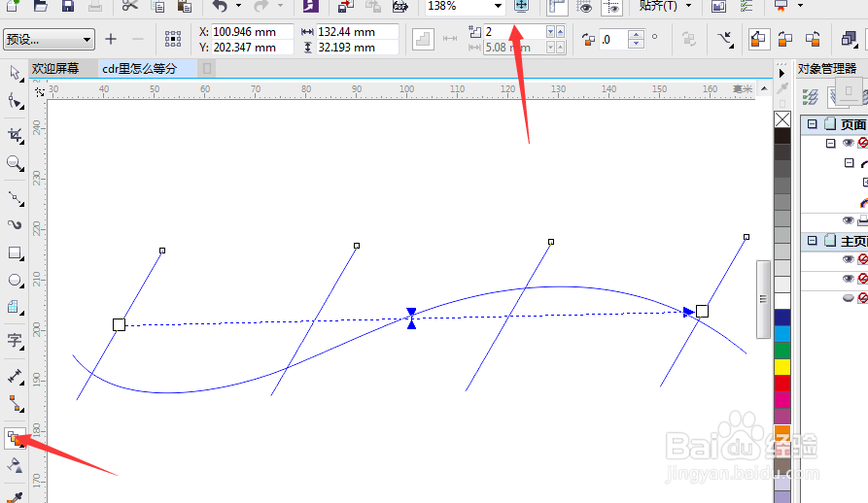Select direct blend button
Screen dimensions: 868x503
point(758,39)
